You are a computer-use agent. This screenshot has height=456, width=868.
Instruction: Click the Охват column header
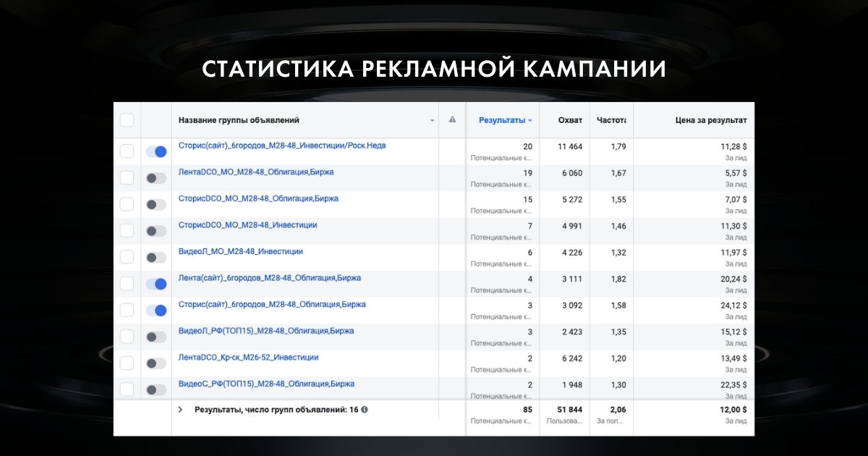pyautogui.click(x=570, y=120)
